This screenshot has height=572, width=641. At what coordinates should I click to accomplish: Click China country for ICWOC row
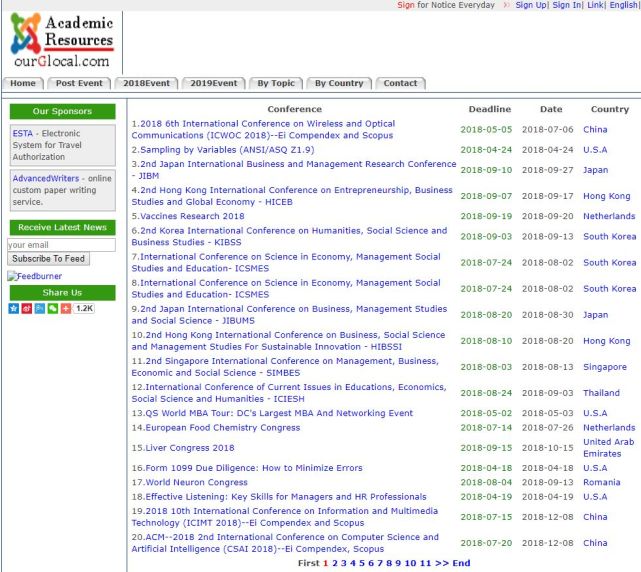coord(595,129)
